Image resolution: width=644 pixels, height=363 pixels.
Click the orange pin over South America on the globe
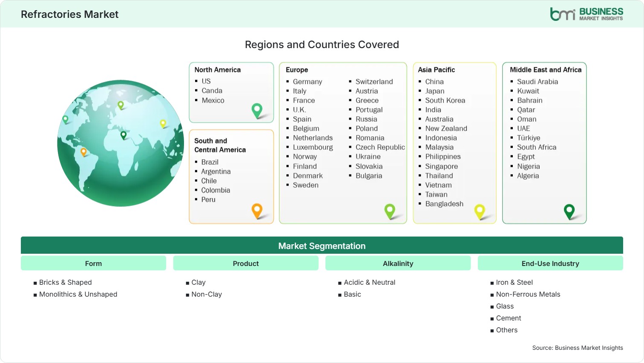pyautogui.click(x=83, y=152)
